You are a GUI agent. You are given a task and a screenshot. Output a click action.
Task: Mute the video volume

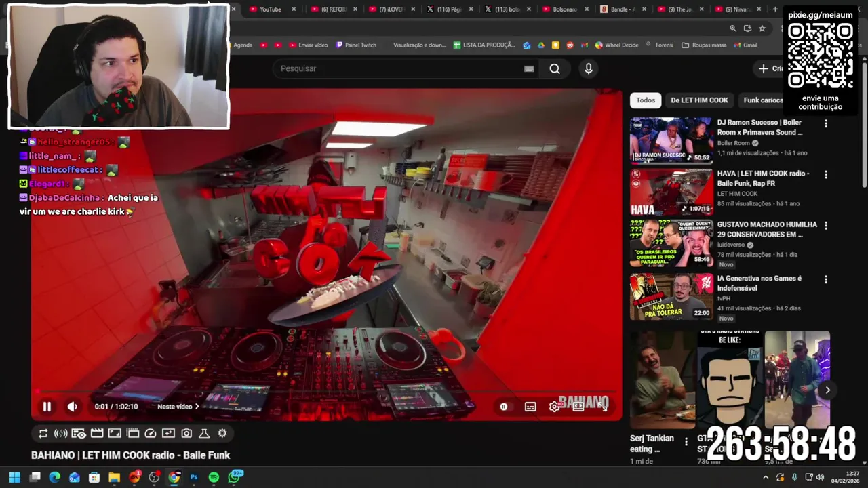(73, 407)
